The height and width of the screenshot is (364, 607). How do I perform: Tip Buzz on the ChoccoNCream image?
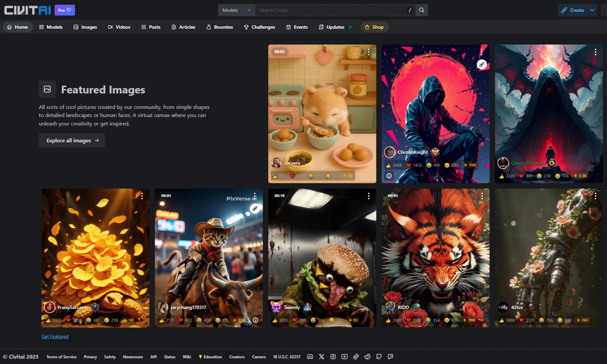pos(580,176)
